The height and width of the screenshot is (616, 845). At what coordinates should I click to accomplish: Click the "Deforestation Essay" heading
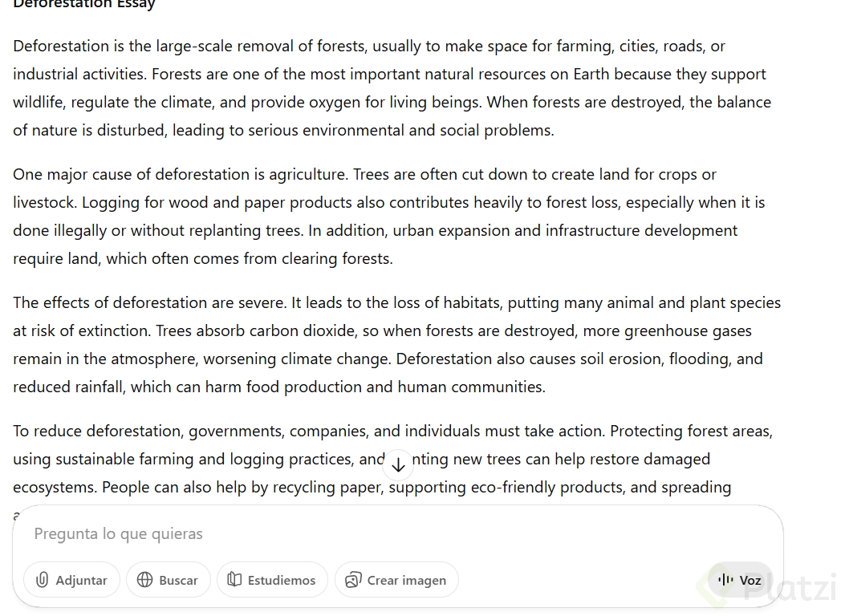tap(84, 4)
